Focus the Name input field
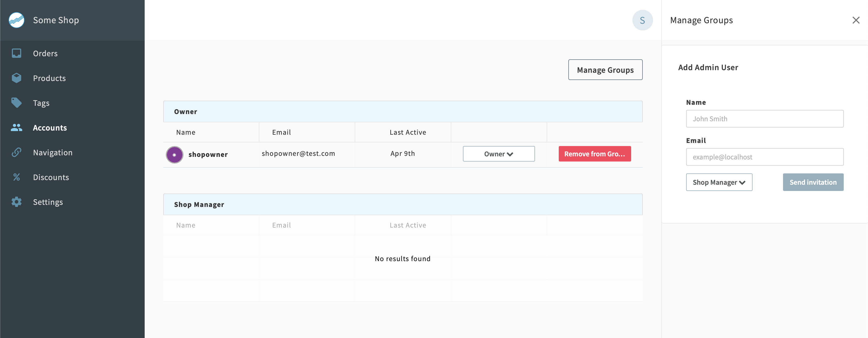 (x=764, y=119)
